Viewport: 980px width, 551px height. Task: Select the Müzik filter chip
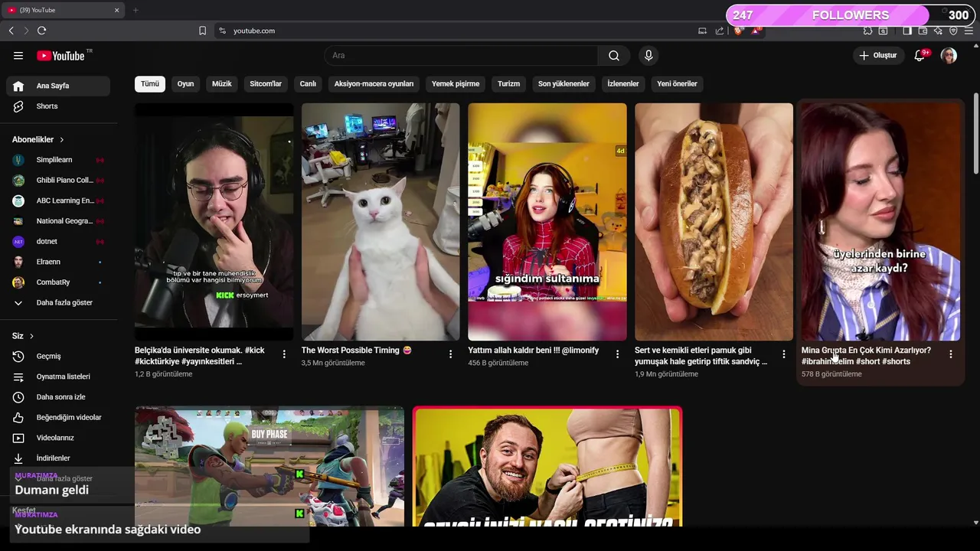pos(222,83)
